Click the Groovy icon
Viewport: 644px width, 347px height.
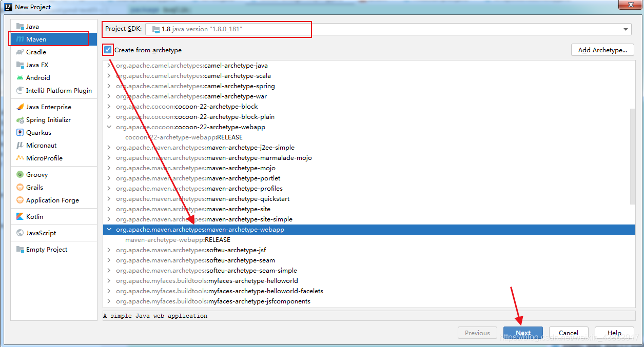(x=20, y=174)
